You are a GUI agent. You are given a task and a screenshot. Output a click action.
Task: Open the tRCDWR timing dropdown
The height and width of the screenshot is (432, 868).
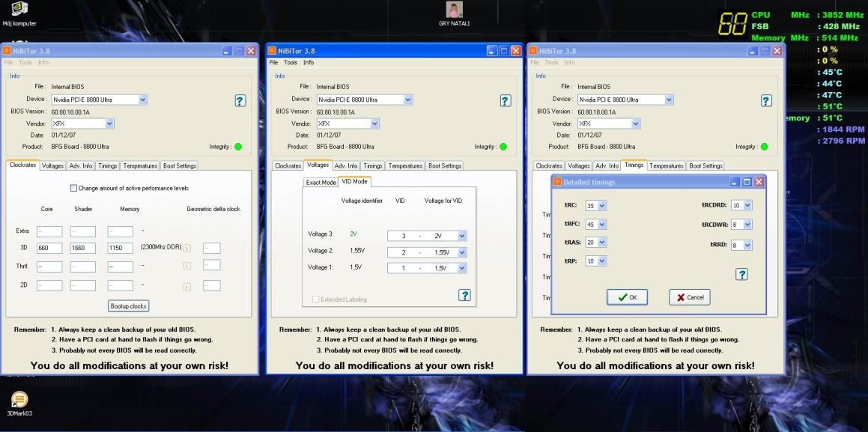747,225
